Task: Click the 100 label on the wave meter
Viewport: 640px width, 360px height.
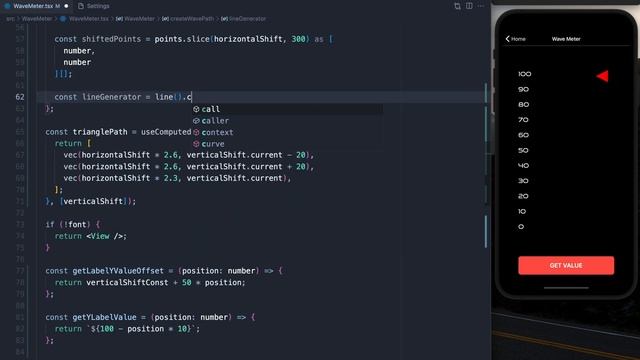Action: [x=524, y=74]
